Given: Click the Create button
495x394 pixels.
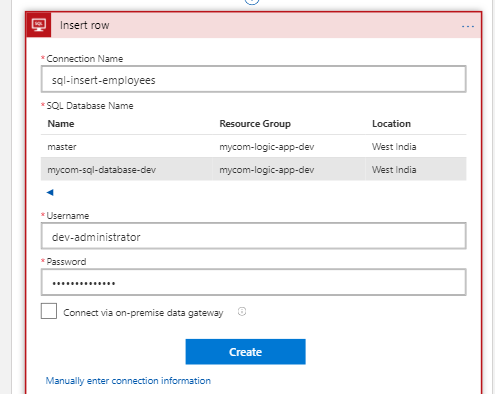Looking at the screenshot, I should 245,352.
